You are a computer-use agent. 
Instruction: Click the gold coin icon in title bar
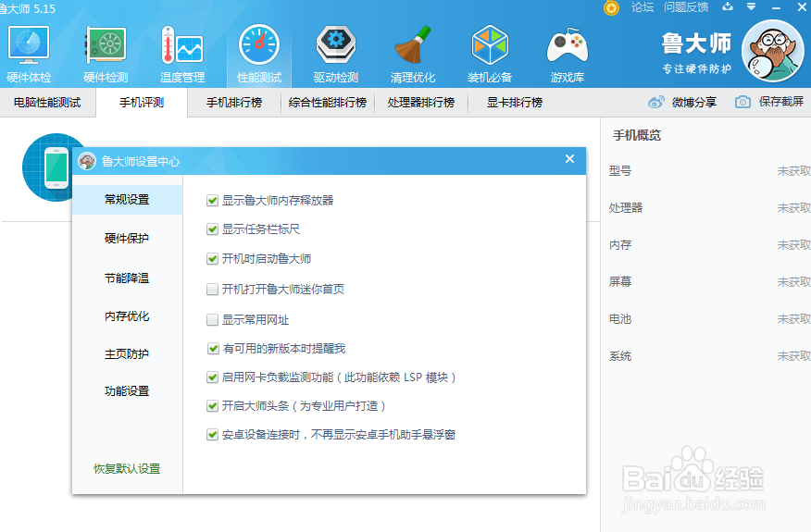[x=611, y=7]
